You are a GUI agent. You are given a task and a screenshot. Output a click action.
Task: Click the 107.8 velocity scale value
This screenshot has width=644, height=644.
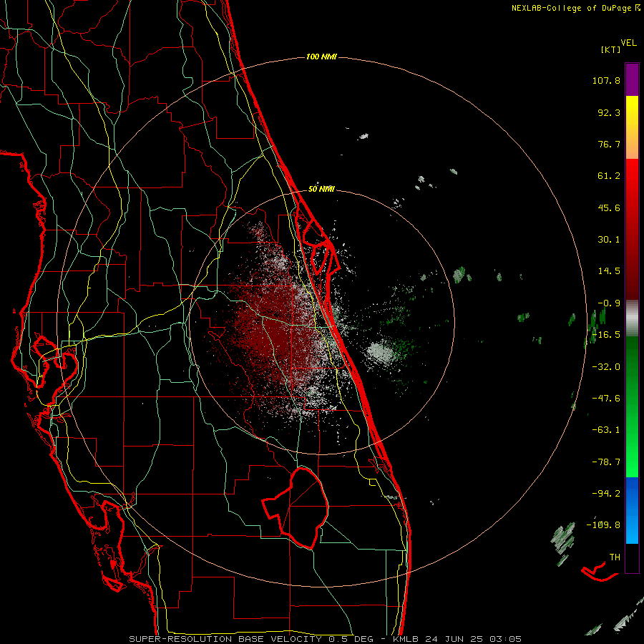(x=606, y=80)
